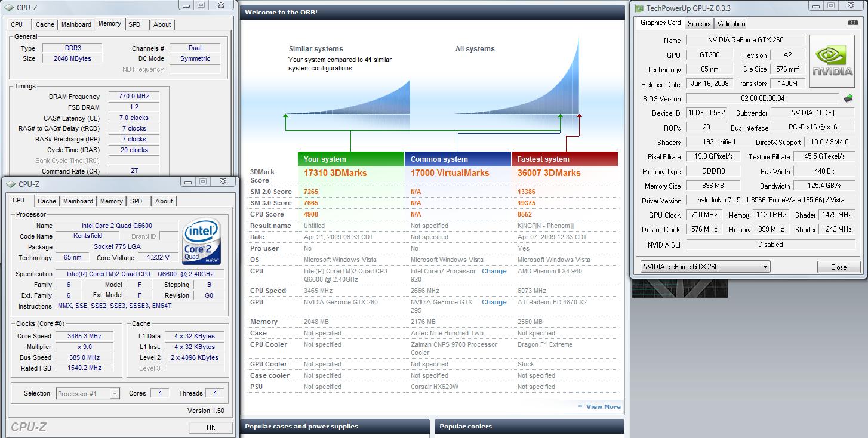Click Close button in GPU-Z
The height and width of the screenshot is (438, 868).
click(x=838, y=267)
